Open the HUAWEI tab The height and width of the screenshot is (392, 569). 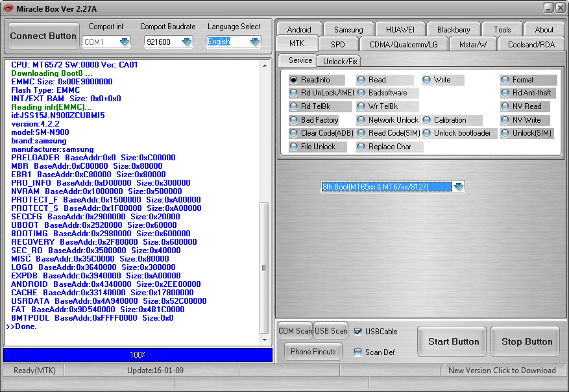(x=400, y=29)
